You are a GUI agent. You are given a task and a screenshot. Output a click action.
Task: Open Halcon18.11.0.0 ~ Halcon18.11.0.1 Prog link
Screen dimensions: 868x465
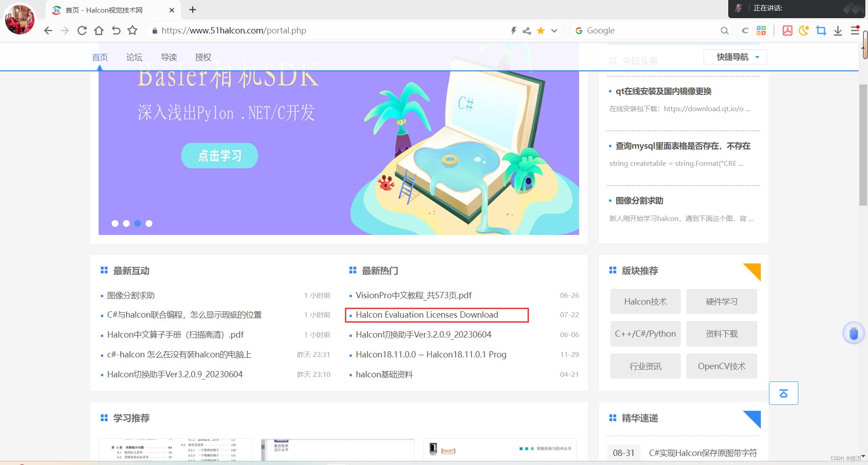coord(431,355)
